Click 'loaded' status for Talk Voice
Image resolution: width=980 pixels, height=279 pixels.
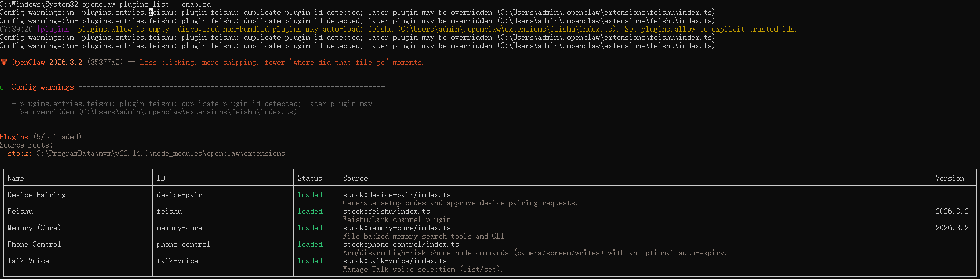pos(310,261)
